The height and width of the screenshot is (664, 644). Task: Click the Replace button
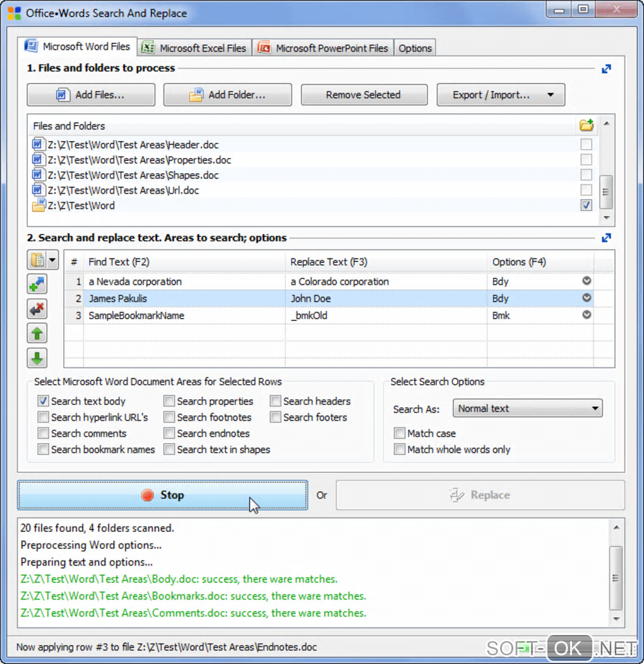pos(480,495)
